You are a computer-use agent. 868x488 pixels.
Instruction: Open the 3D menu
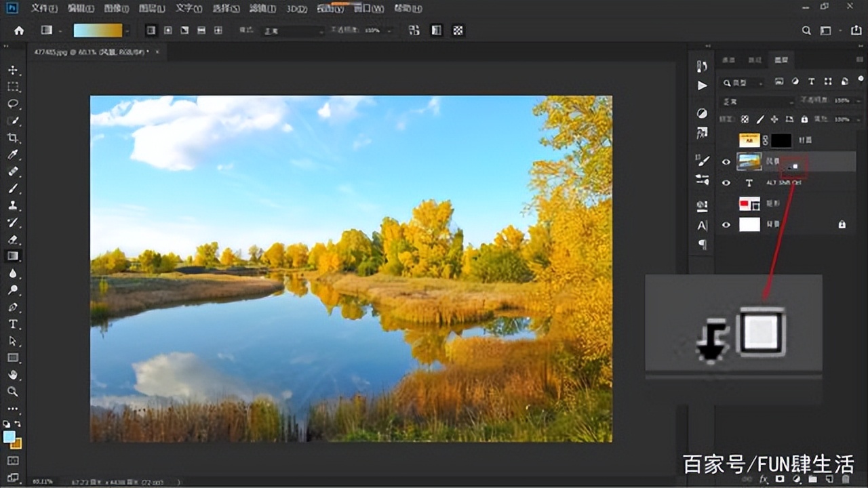click(296, 9)
